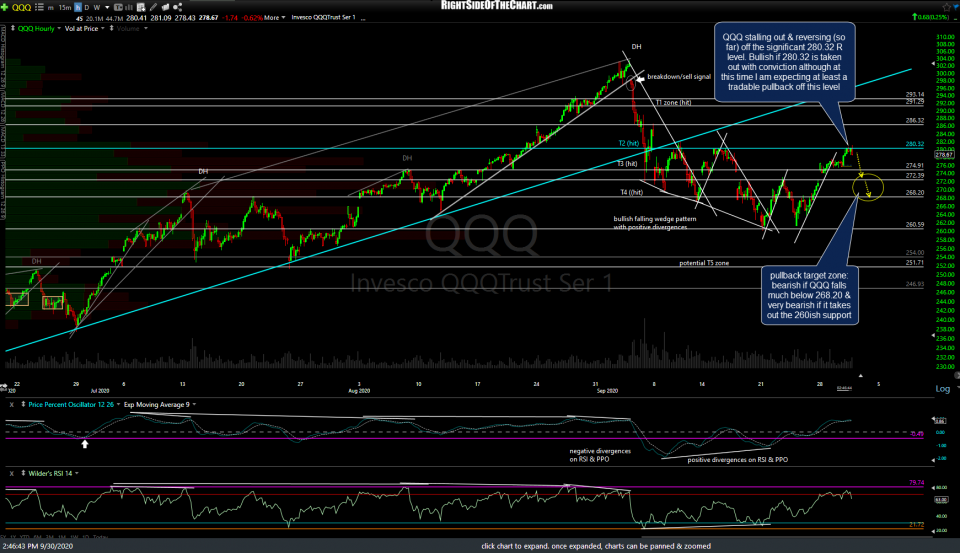Click the blue flag icon at top right
The width and height of the screenshot is (960, 553).
pos(956,6)
